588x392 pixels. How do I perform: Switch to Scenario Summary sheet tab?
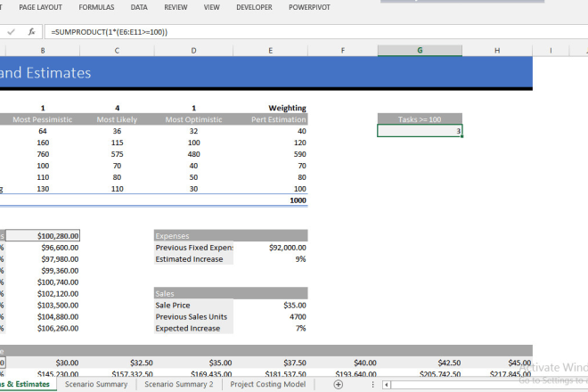click(96, 384)
